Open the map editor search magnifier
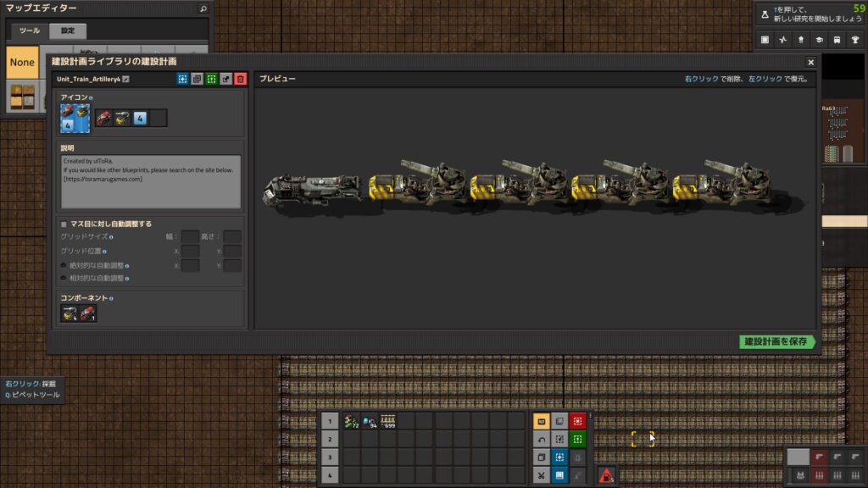868x488 pixels. (203, 8)
